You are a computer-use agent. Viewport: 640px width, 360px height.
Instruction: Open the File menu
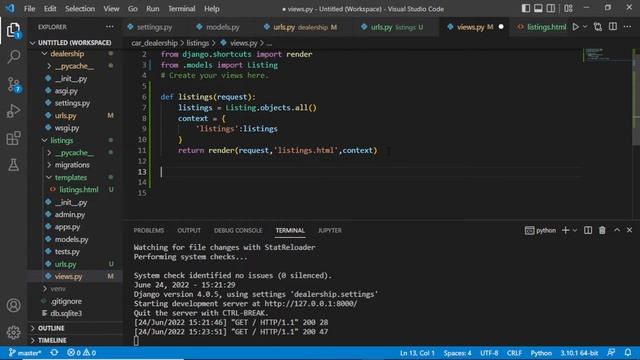29,9
